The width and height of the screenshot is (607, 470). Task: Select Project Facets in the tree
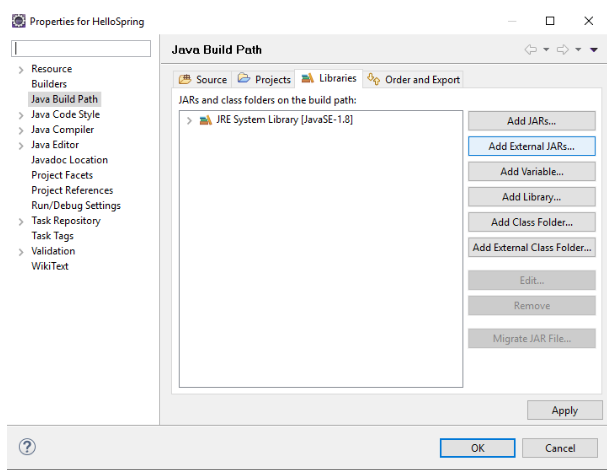pyautogui.click(x=64, y=175)
